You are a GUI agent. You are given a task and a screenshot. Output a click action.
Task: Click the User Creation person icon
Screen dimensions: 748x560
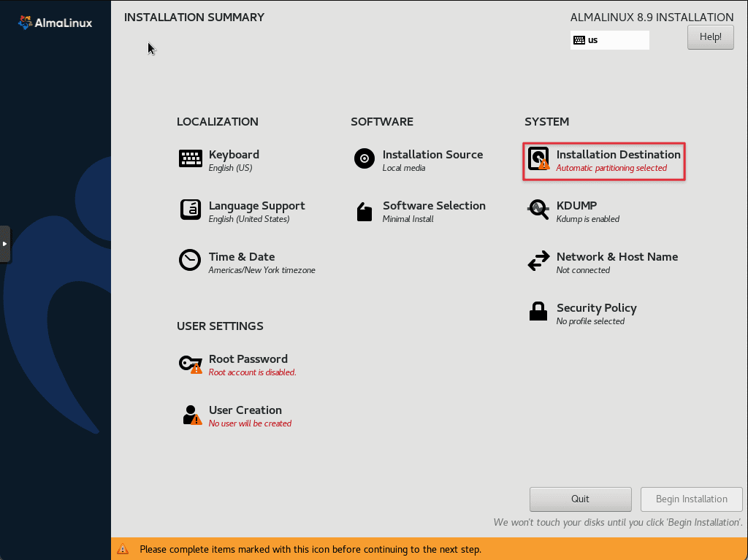[191, 415]
